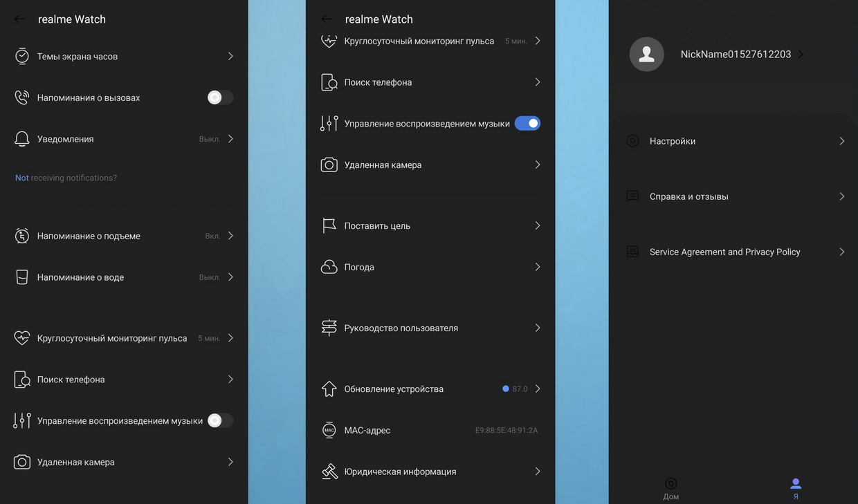Open Service Agreement and Privacy Policy
Viewport: 858px width, 504px height.
pos(735,252)
